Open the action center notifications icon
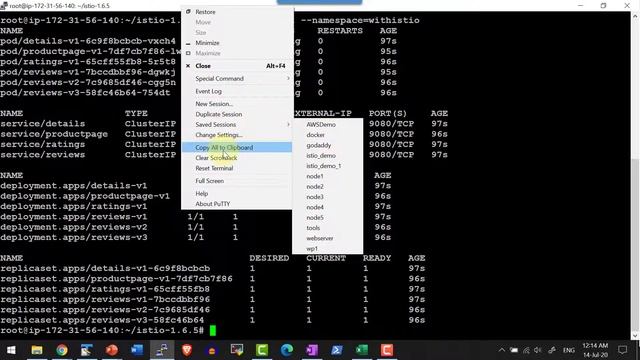Image resolution: width=640 pixels, height=360 pixels. 622,350
